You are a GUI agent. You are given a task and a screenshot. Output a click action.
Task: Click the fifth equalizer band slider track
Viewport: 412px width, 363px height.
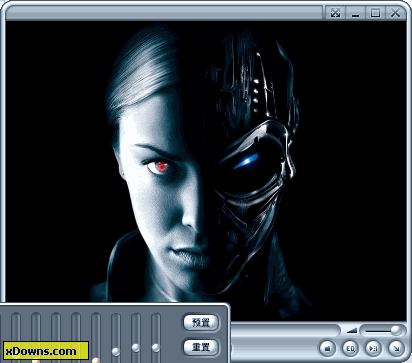[96, 337]
